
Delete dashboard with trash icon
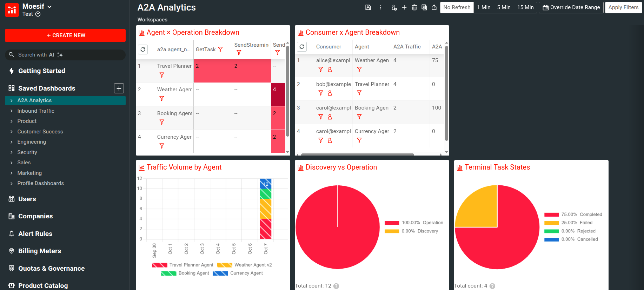(414, 7)
